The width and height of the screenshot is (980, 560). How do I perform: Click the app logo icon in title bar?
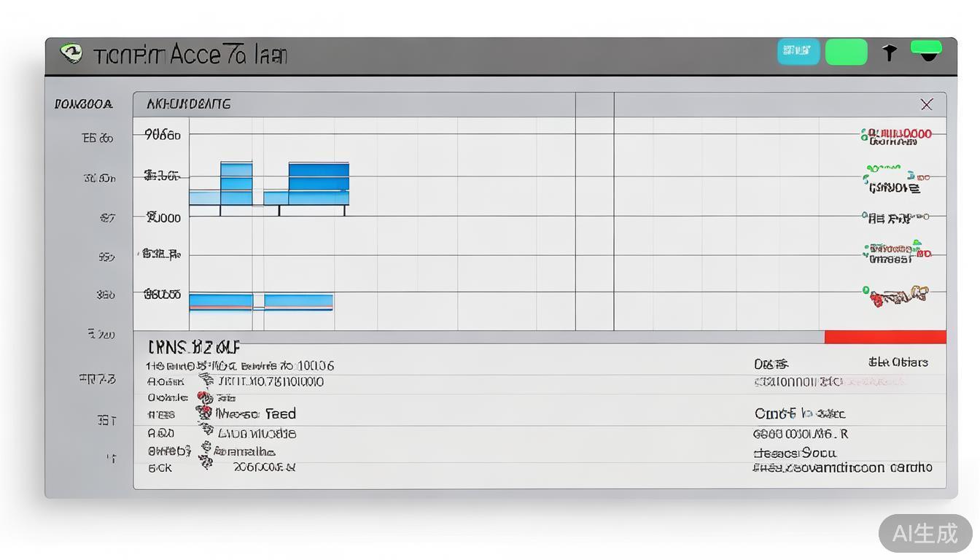pos(71,54)
